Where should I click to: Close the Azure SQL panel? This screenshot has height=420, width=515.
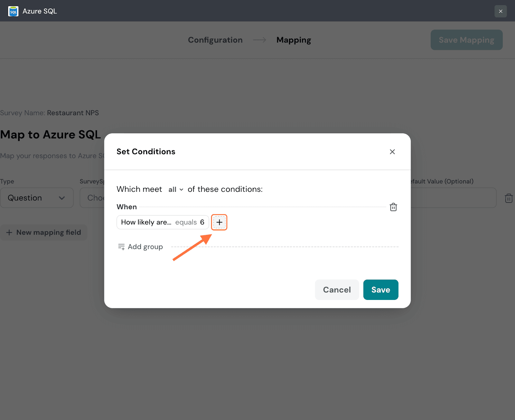point(501,11)
